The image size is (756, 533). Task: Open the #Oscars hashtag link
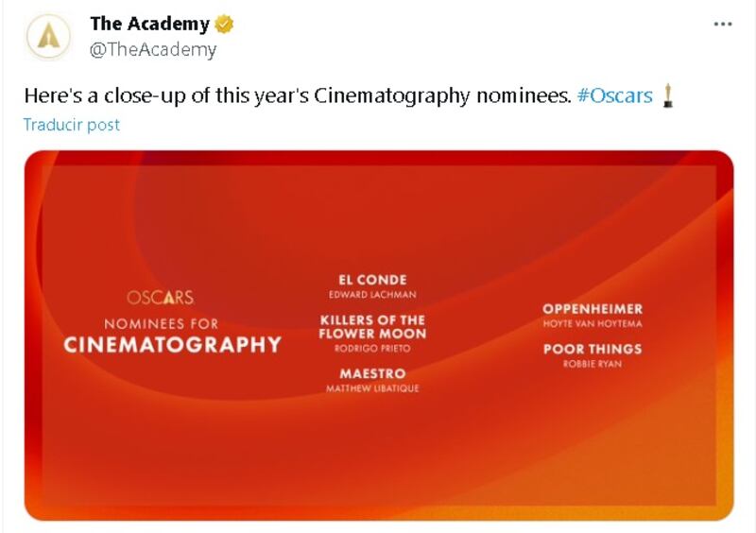tap(615, 95)
